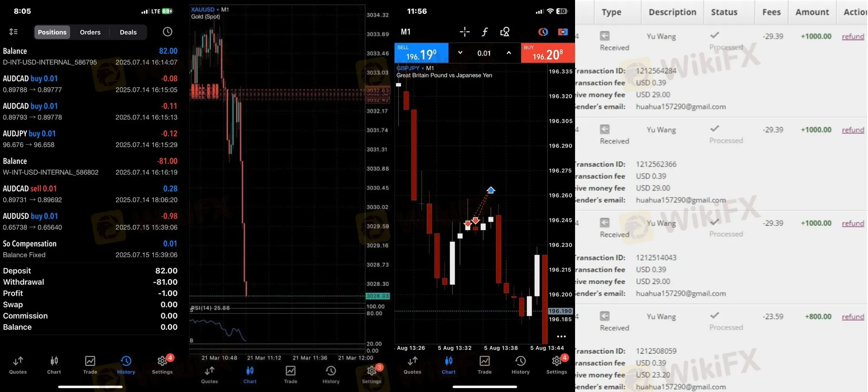This screenshot has height=392, width=868.
Task: Open Trade in the history screen's bottom bar
Action: point(90,365)
